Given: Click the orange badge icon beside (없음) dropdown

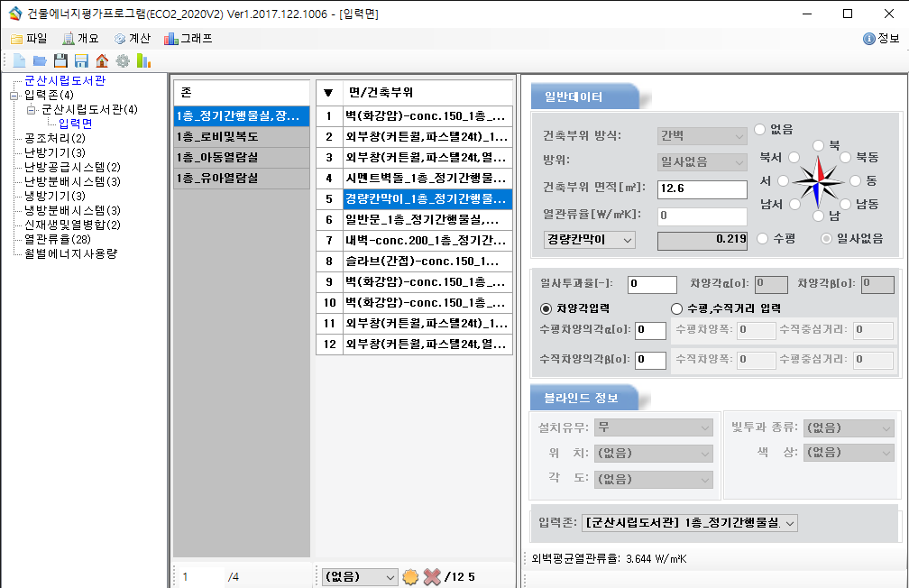Looking at the screenshot, I should click(410, 576).
